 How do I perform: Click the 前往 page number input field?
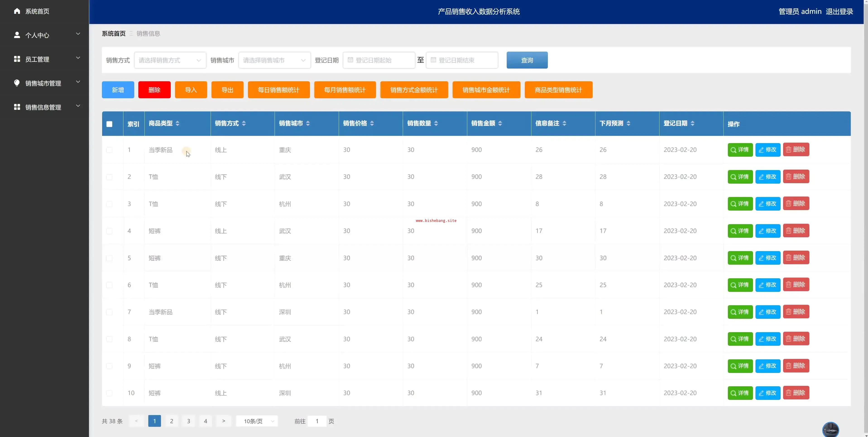[317, 421]
